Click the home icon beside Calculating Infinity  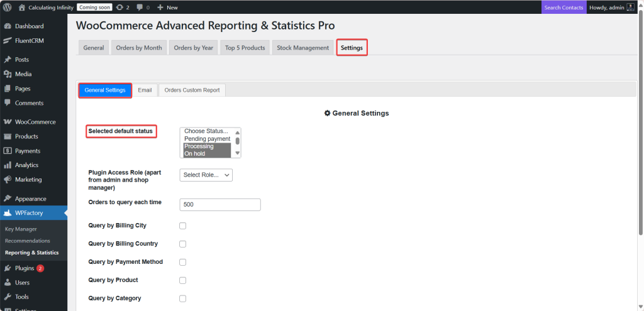point(22,8)
